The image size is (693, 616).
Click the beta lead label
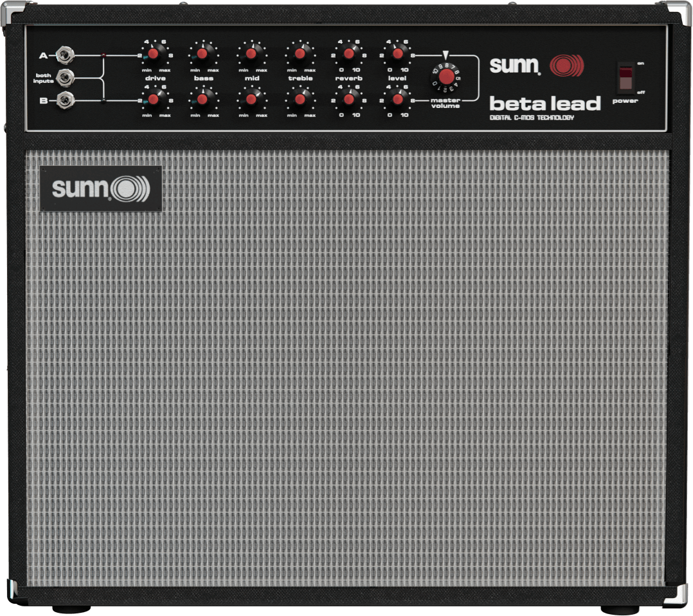pyautogui.click(x=544, y=103)
